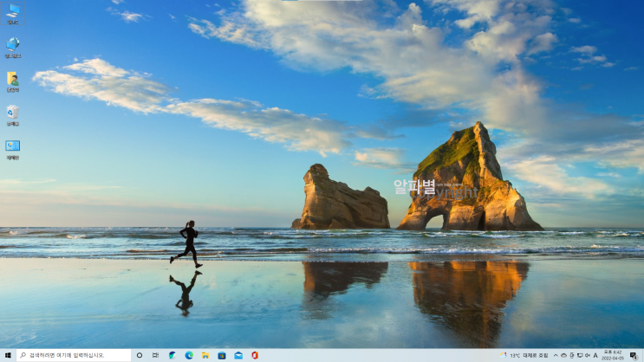Click the muted volume tray icon

(588, 355)
